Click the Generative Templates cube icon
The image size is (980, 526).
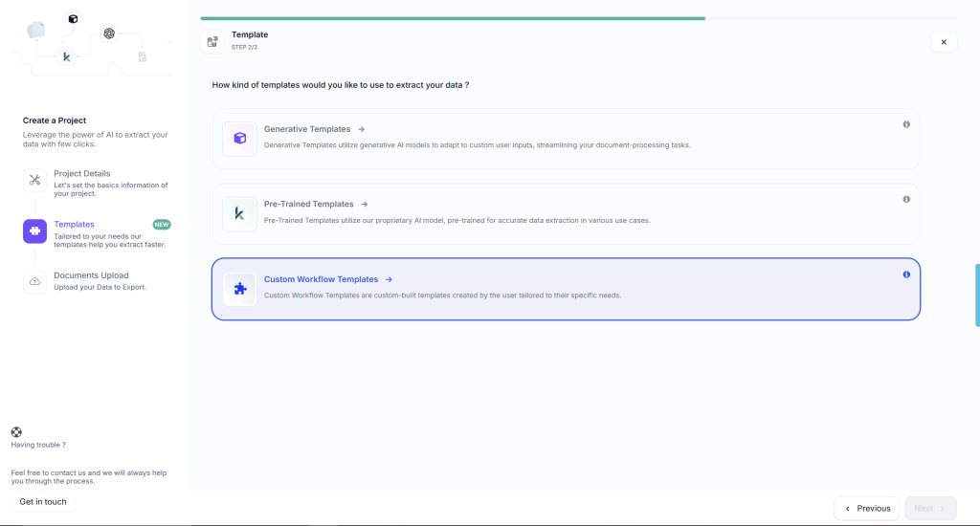click(239, 138)
